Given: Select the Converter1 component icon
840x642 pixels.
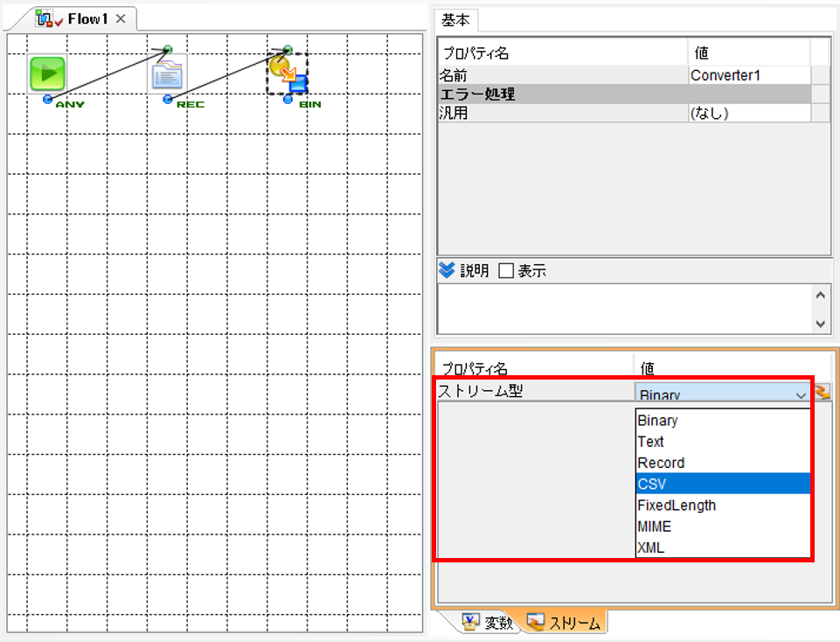Looking at the screenshot, I should point(288,74).
